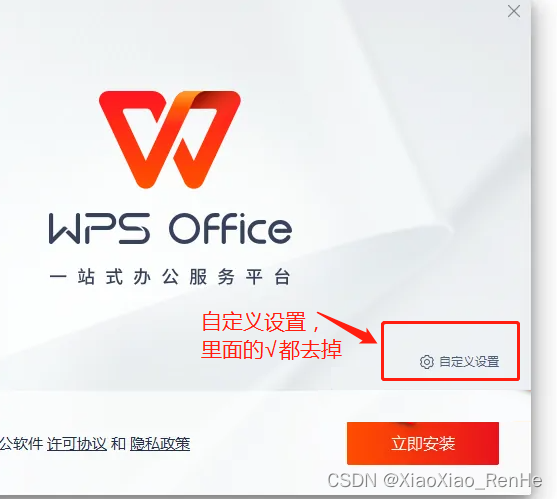Open the 隐私政策 privacy policy link
This screenshot has height=499, width=557.
(x=160, y=444)
